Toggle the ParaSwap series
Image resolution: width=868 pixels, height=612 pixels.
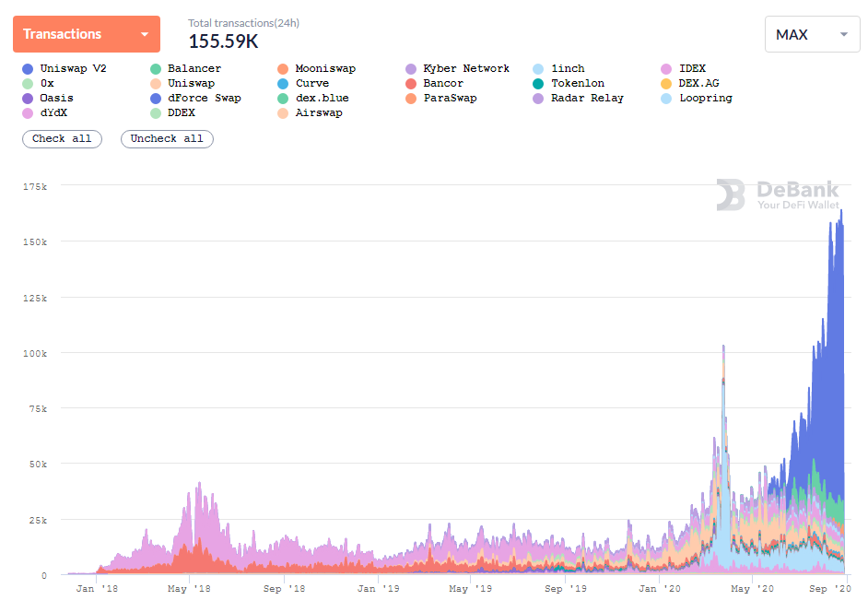440,98
